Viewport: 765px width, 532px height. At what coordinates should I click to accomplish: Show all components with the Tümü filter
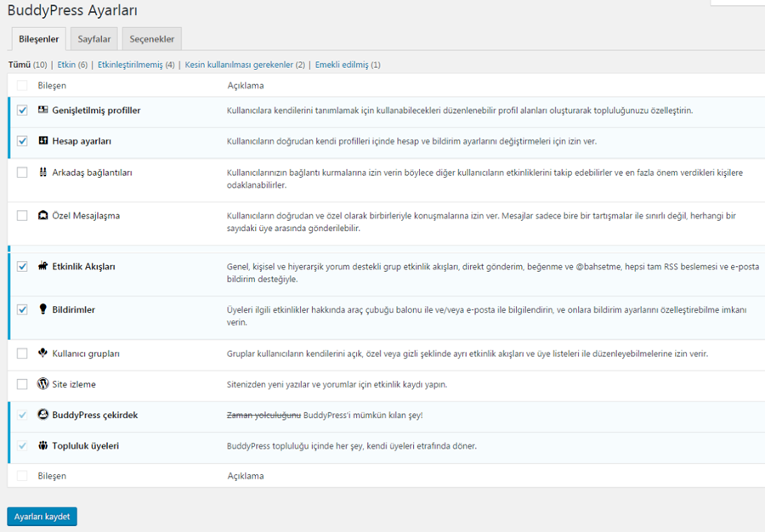(20, 65)
